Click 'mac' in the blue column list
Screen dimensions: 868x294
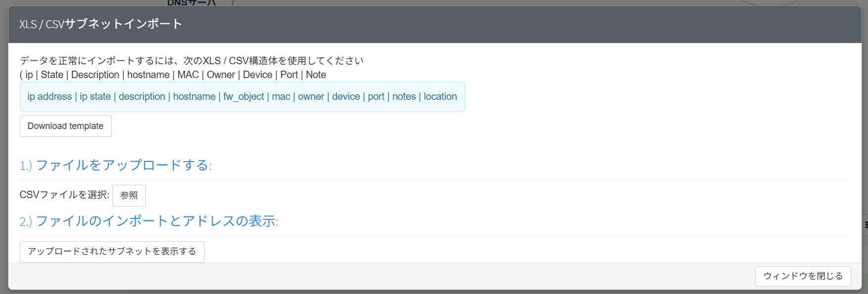pyautogui.click(x=281, y=97)
